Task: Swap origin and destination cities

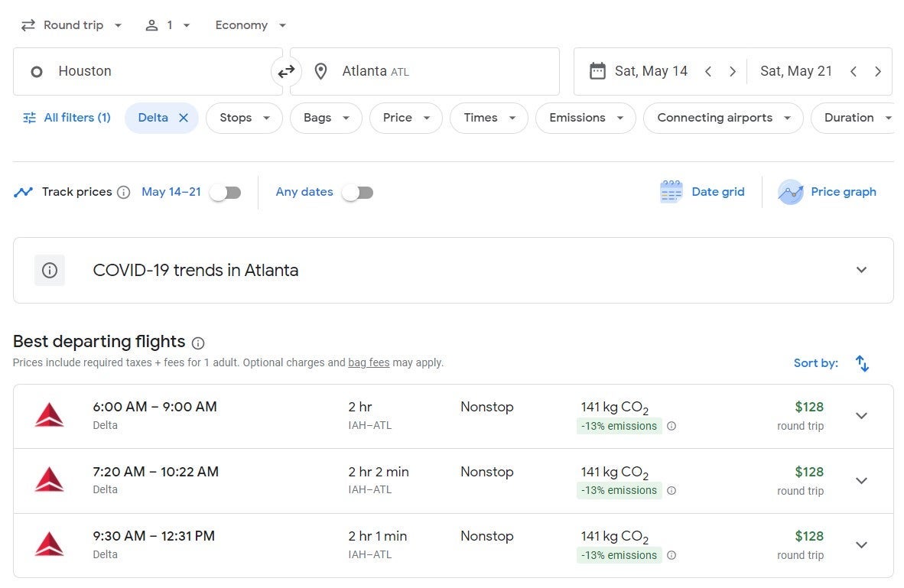Action: click(286, 72)
